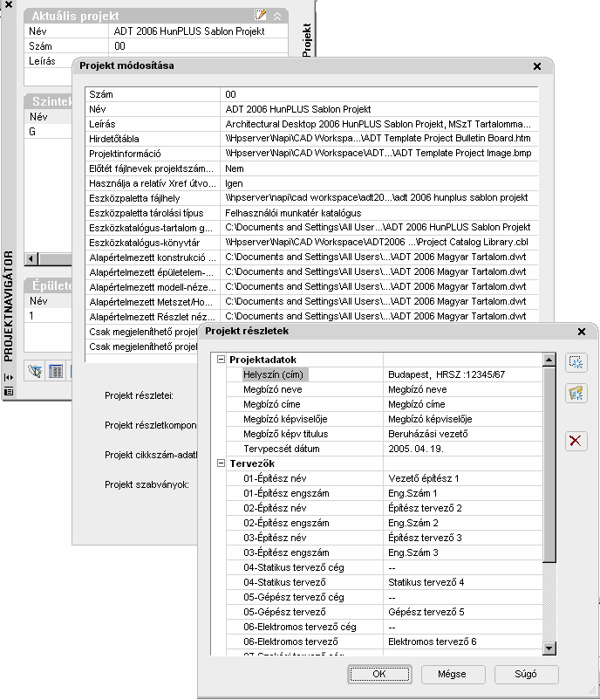Switch to the Projekt vertical tab
Screen dimensions: 600x700
point(306,40)
